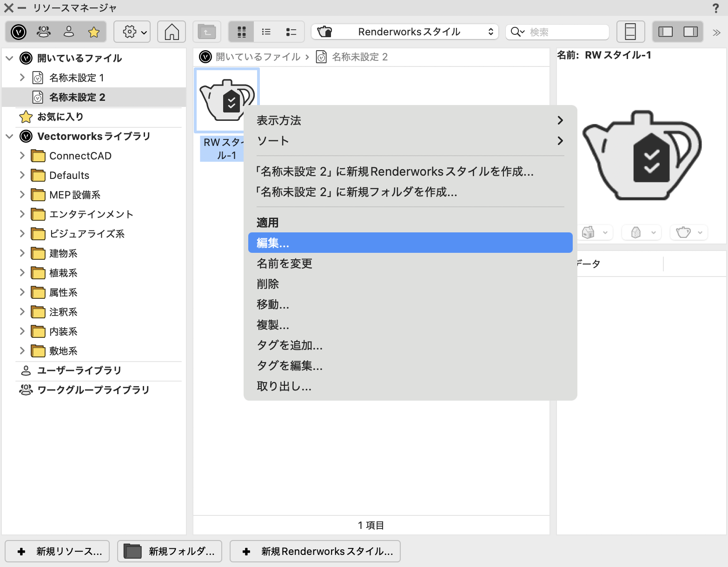Click 新規リソース... button
Image resolution: width=728 pixels, height=567 pixels.
coord(57,551)
